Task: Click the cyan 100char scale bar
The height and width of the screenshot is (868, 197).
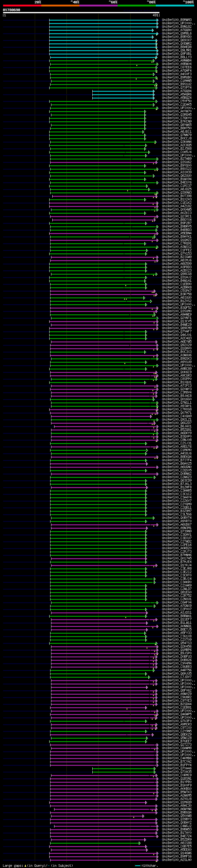Action: (x=138, y=866)
